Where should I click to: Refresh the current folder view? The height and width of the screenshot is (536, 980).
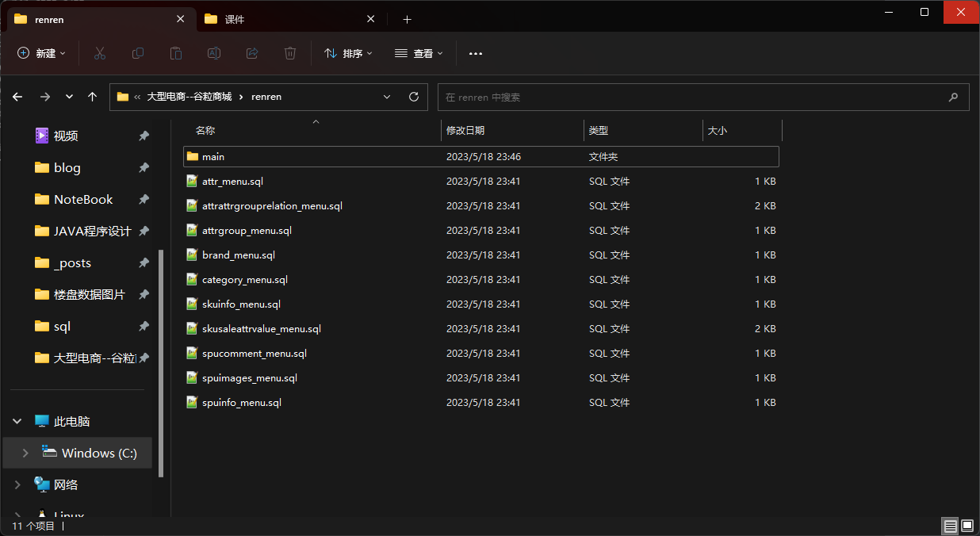413,97
